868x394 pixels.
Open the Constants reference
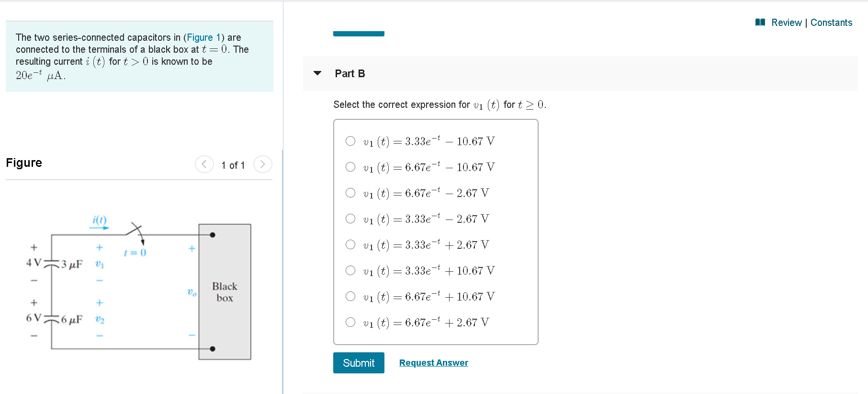pyautogui.click(x=832, y=22)
